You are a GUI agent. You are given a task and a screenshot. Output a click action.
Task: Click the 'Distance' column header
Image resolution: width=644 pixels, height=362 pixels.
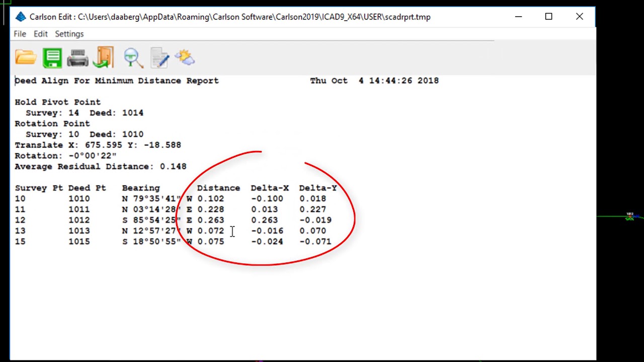[218, 188]
